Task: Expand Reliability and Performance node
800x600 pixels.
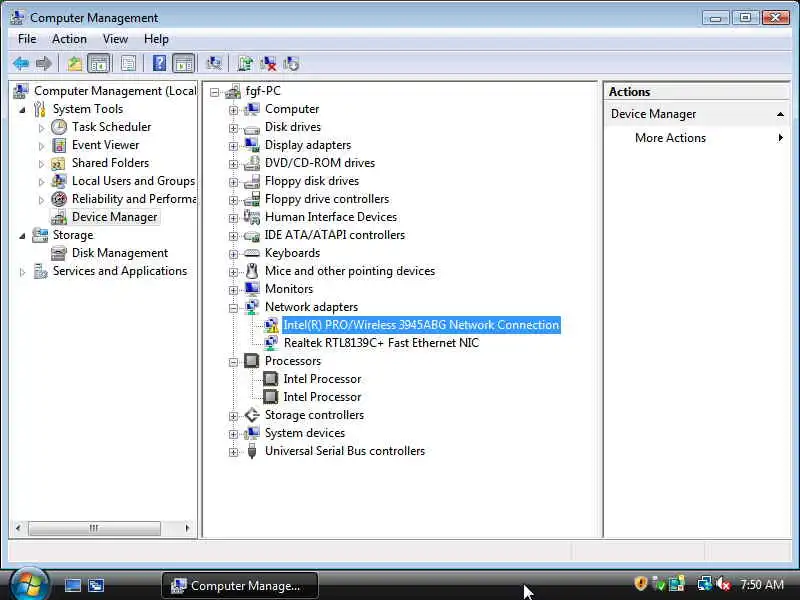Action: (41, 200)
